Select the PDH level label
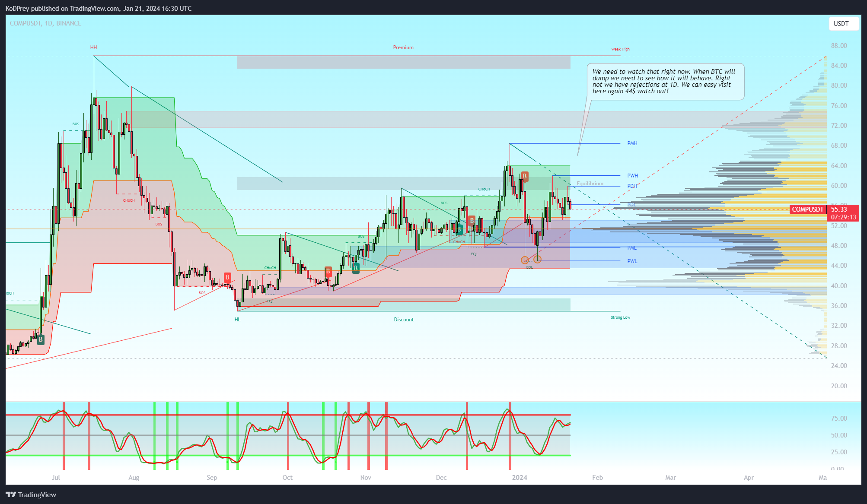Screen dimensions: 867x504 632,186
